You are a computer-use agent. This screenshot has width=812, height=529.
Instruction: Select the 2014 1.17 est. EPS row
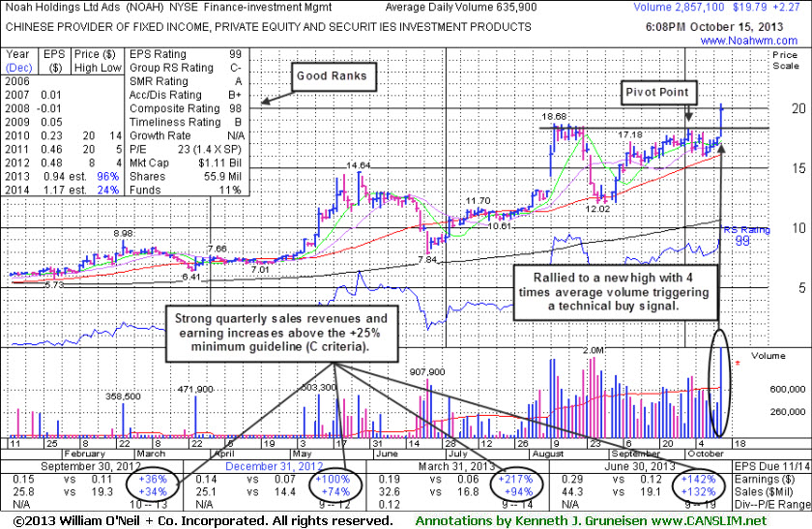(x=62, y=190)
